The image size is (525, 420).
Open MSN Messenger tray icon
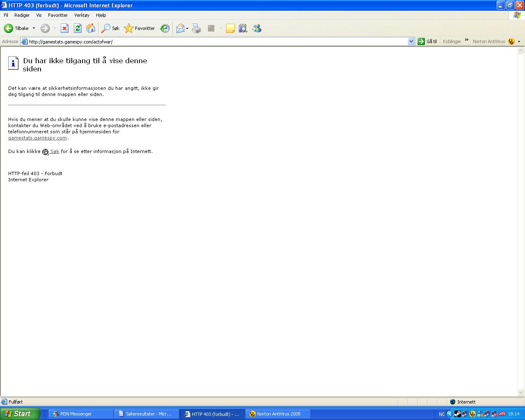(480, 414)
